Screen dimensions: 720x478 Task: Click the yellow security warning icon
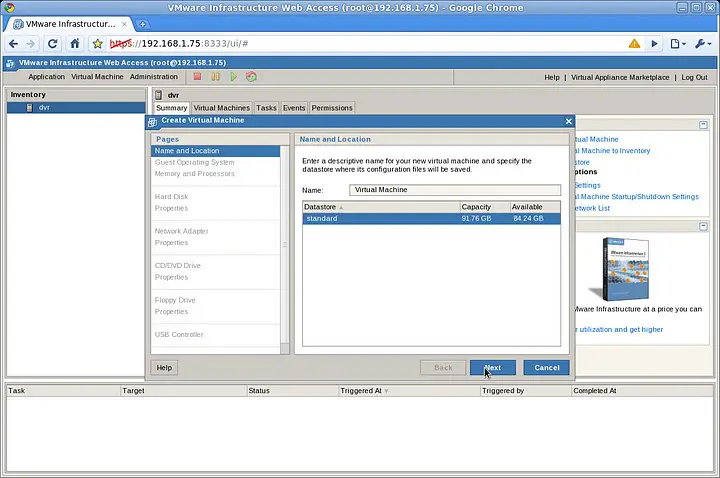tap(634, 44)
